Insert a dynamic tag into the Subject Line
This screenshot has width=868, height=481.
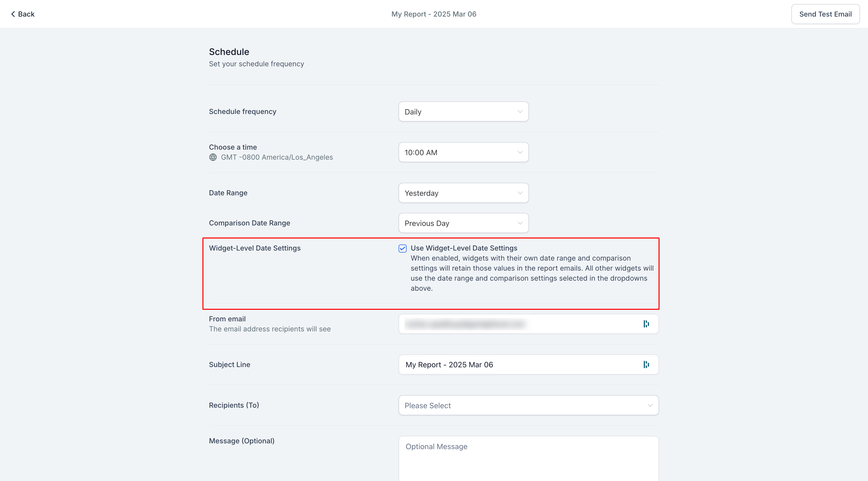pyautogui.click(x=646, y=365)
